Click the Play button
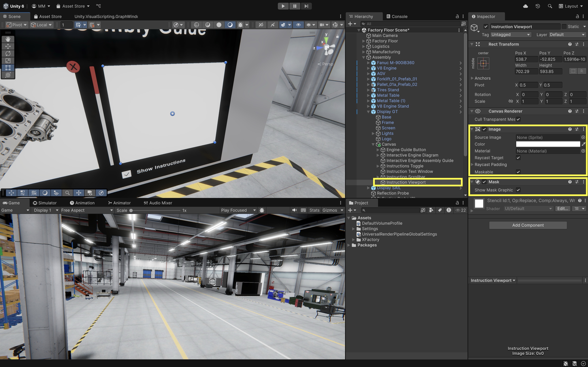Image resolution: width=588 pixels, height=367 pixels. pyautogui.click(x=283, y=6)
